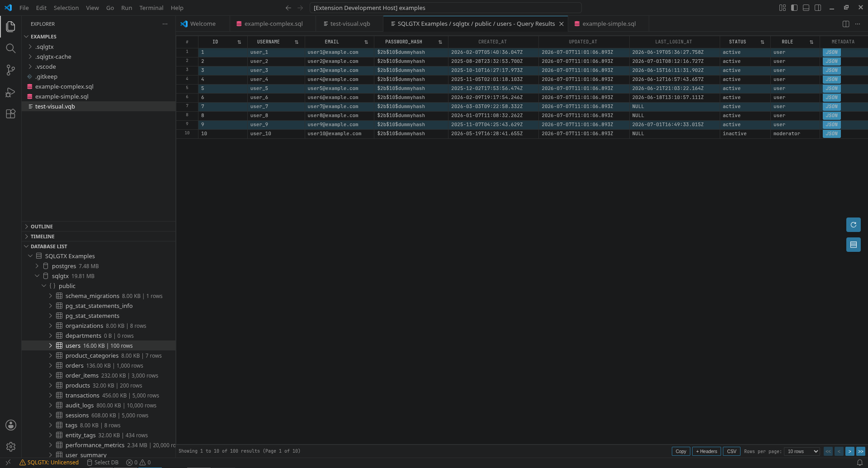The width and height of the screenshot is (868, 468).
Task: Click the command center search field
Action: click(445, 8)
